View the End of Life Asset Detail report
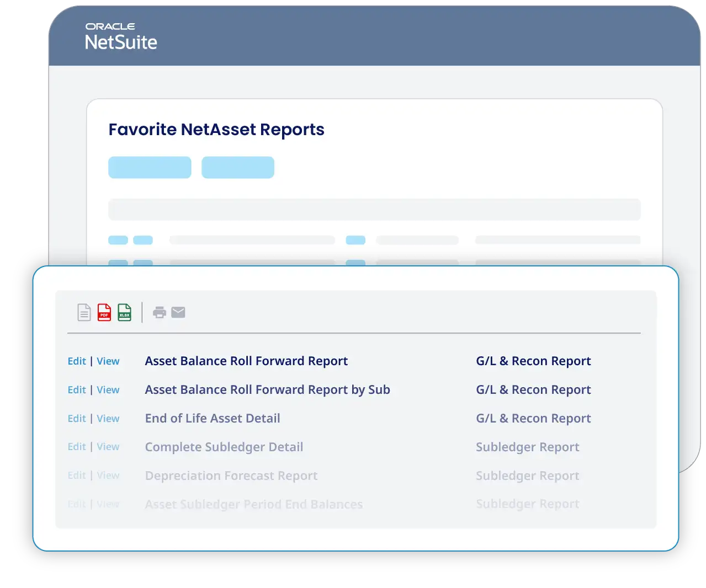 108,418
